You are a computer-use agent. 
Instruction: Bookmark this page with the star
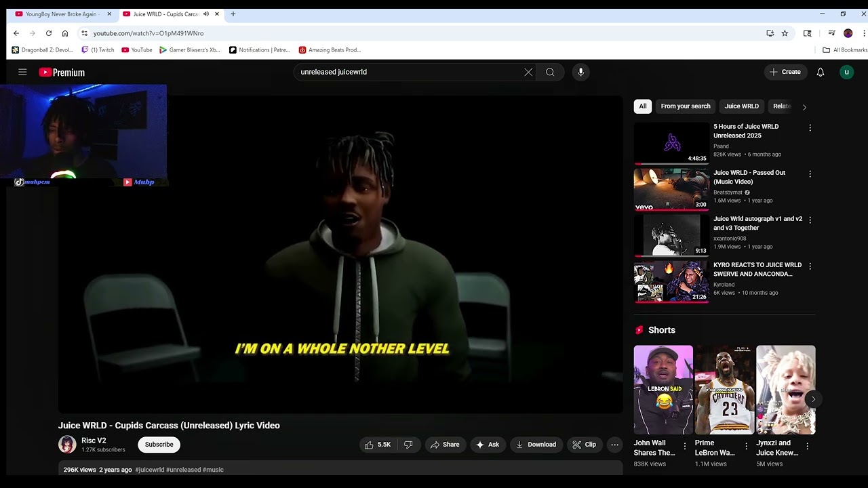click(x=785, y=33)
